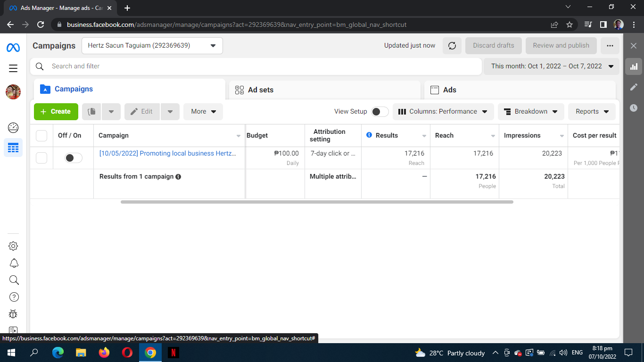Launch Opera from the taskbar
Image resolution: width=644 pixels, height=362 pixels.
tap(127, 353)
